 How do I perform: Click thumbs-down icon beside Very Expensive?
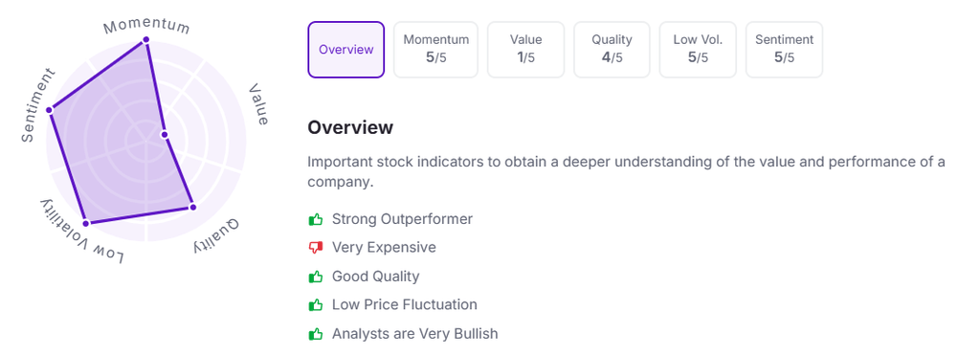coord(316,248)
